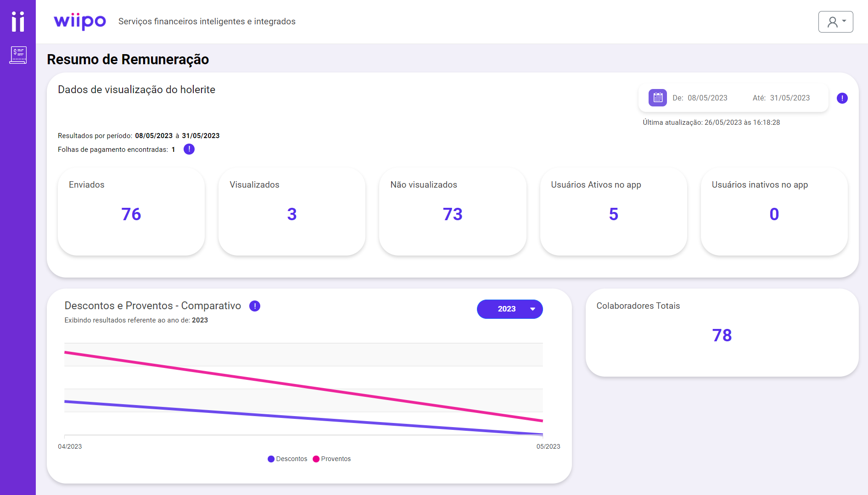Viewport: 868px width, 495px height.
Task: Toggle Descontos series in chart legend
Action: pos(288,459)
